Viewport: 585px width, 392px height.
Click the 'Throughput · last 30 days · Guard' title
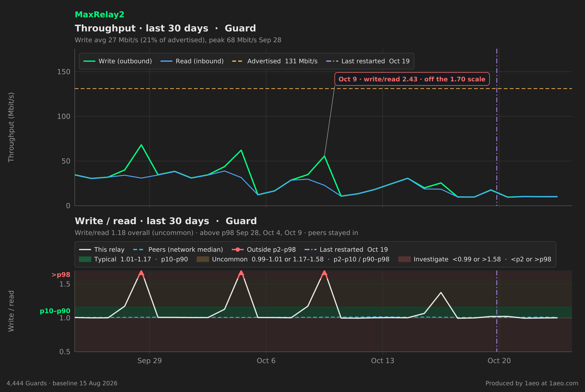click(x=165, y=28)
